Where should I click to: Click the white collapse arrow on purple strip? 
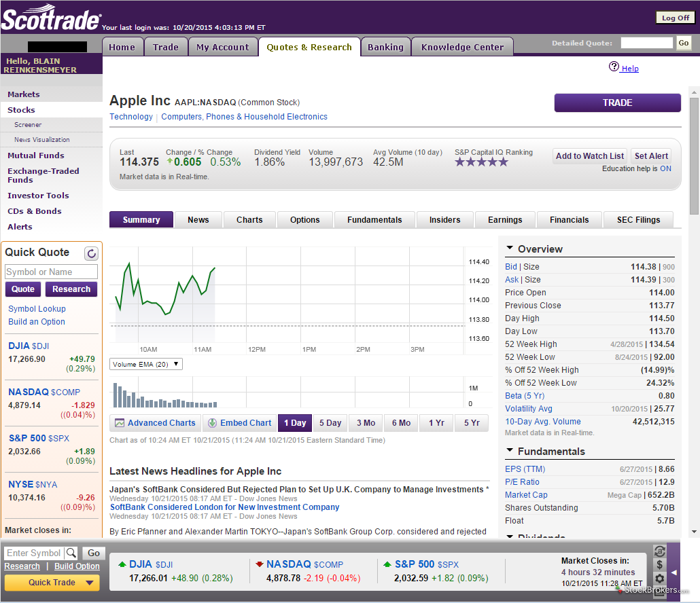click(674, 572)
